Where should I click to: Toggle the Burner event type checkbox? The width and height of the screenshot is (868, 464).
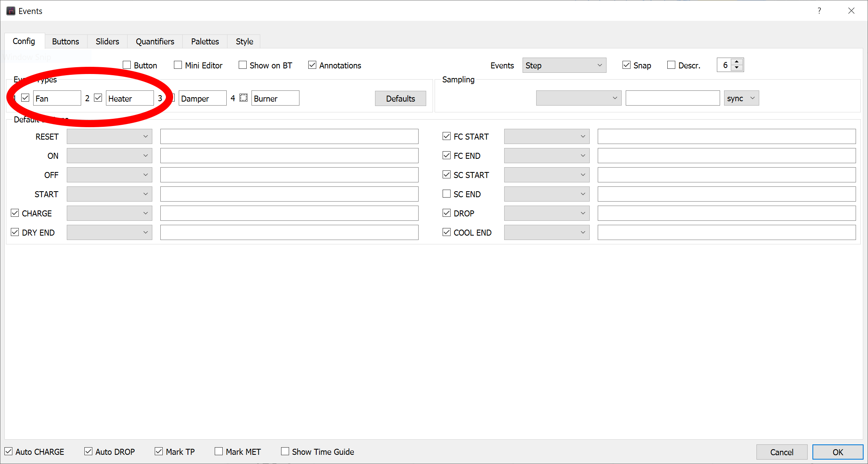pyautogui.click(x=243, y=98)
